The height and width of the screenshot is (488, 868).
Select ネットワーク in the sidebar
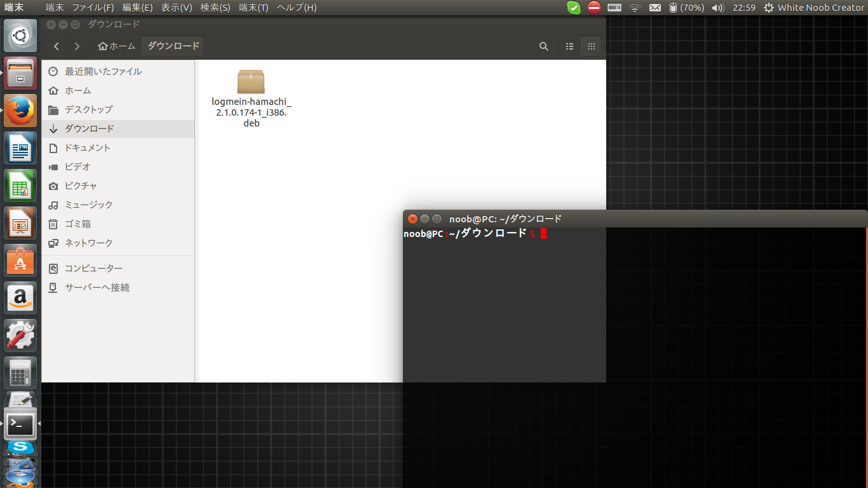click(118, 243)
